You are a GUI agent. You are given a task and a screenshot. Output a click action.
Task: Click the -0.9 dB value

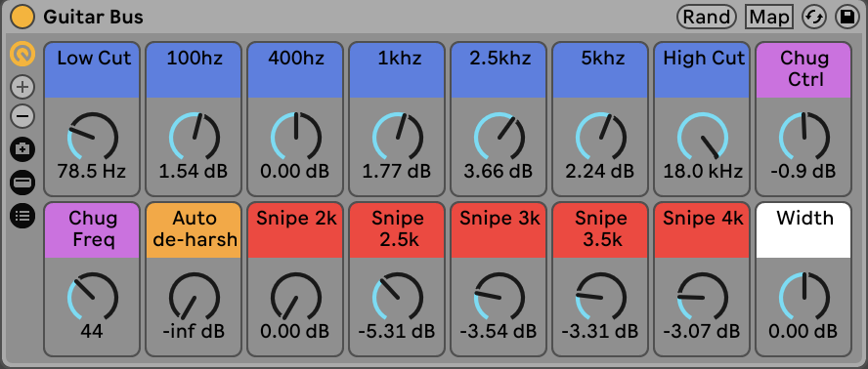point(803,172)
